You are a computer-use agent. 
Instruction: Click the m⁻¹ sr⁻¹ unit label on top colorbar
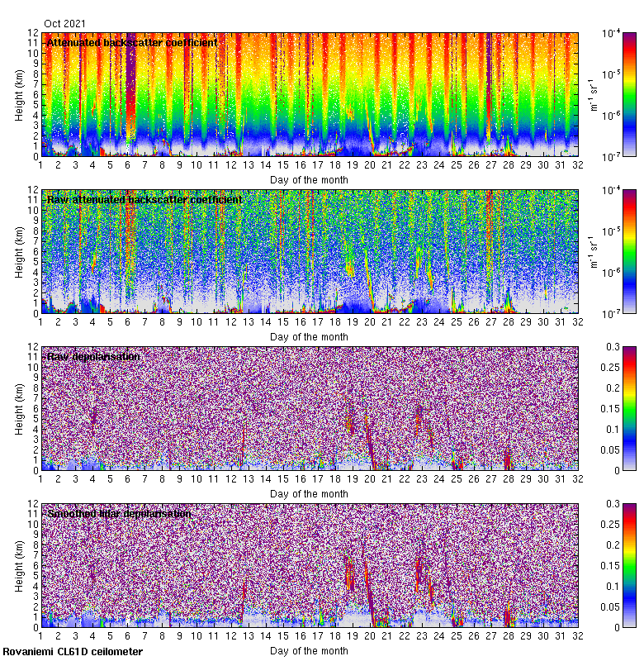click(x=593, y=94)
